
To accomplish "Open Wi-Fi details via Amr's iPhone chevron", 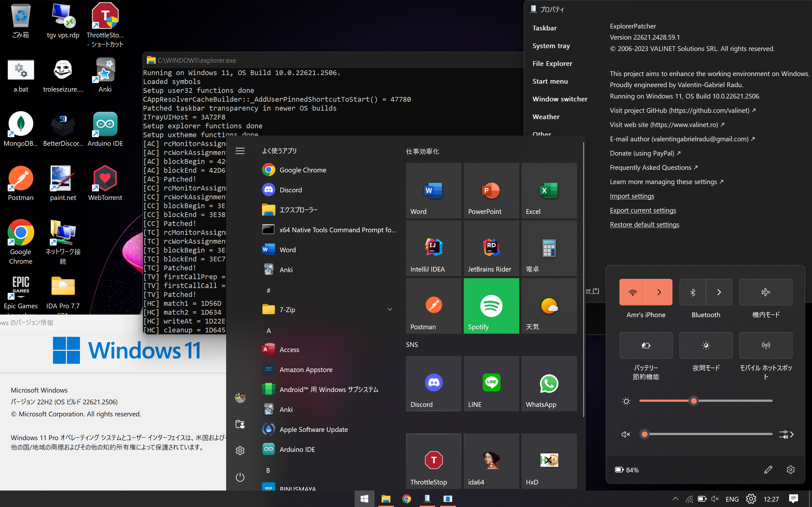I will tap(660, 292).
